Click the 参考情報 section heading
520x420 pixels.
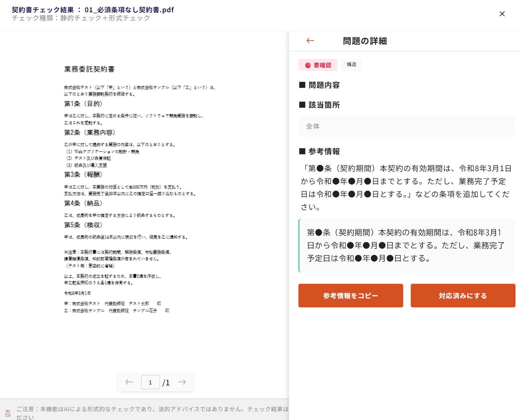pyautogui.click(x=324, y=151)
